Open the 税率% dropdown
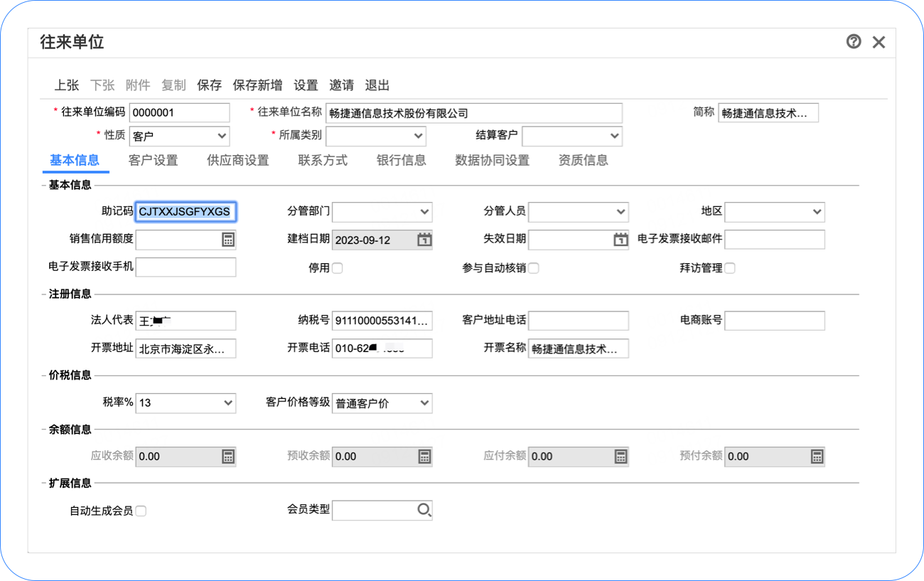This screenshot has width=924, height=581. click(186, 403)
